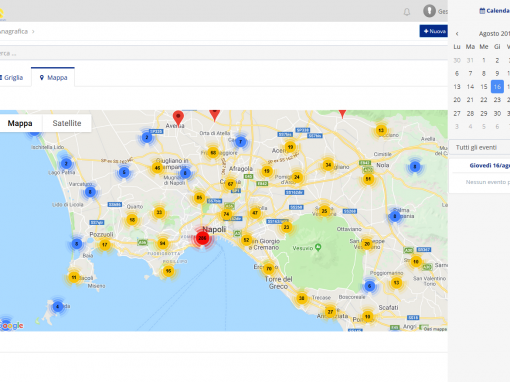Open the yellow 52 cluster near San Giorgio
Image resolution: width=510 pixels, height=382 pixels.
[x=246, y=240]
